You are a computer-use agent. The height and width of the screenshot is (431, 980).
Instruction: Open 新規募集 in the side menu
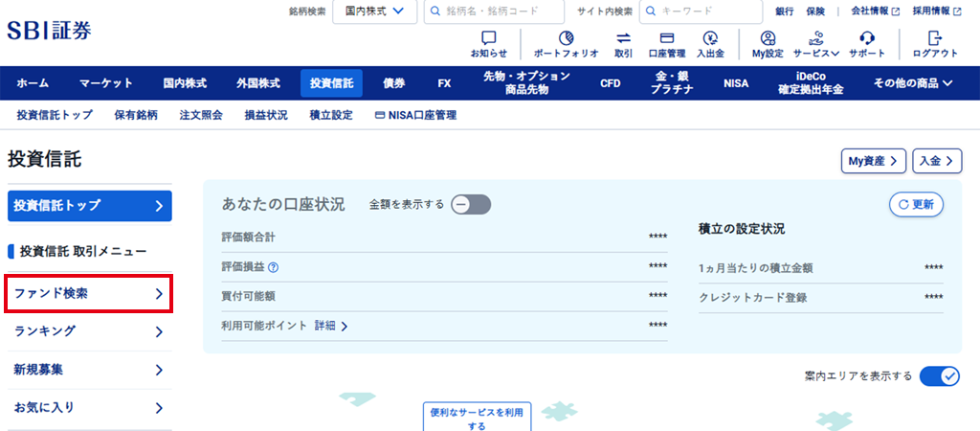tap(88, 370)
